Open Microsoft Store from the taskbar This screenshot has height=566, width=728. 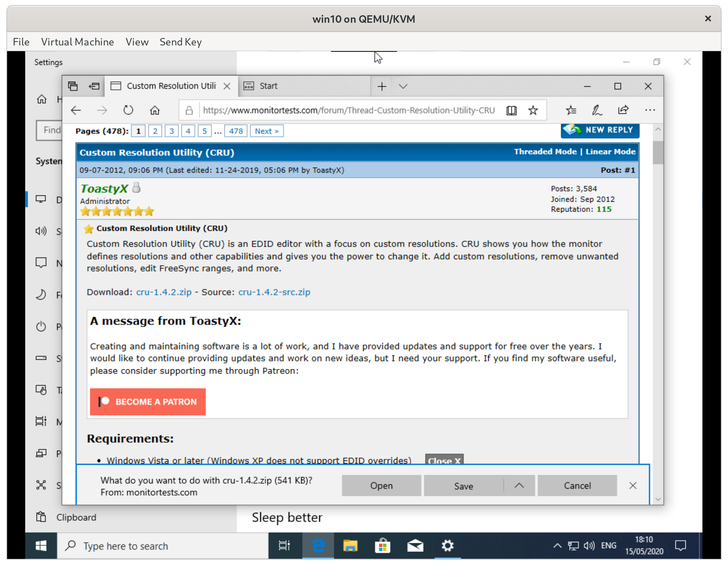click(x=382, y=546)
